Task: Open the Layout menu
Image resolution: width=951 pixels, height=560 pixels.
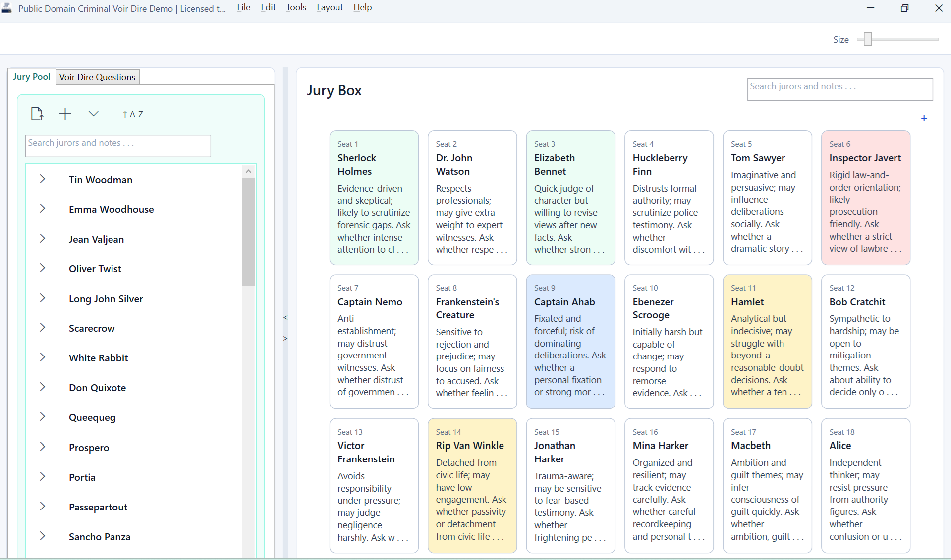Action: pyautogui.click(x=330, y=7)
